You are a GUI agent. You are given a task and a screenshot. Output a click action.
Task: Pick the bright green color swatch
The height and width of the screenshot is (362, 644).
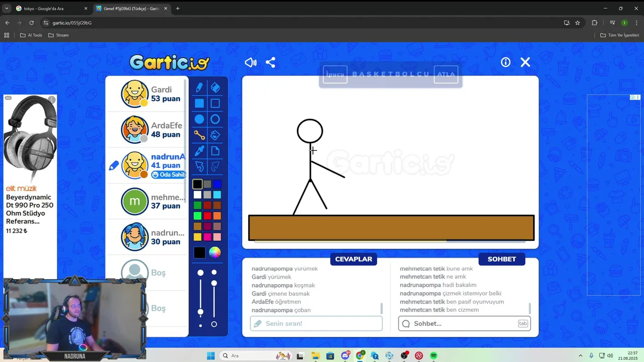coord(197,216)
